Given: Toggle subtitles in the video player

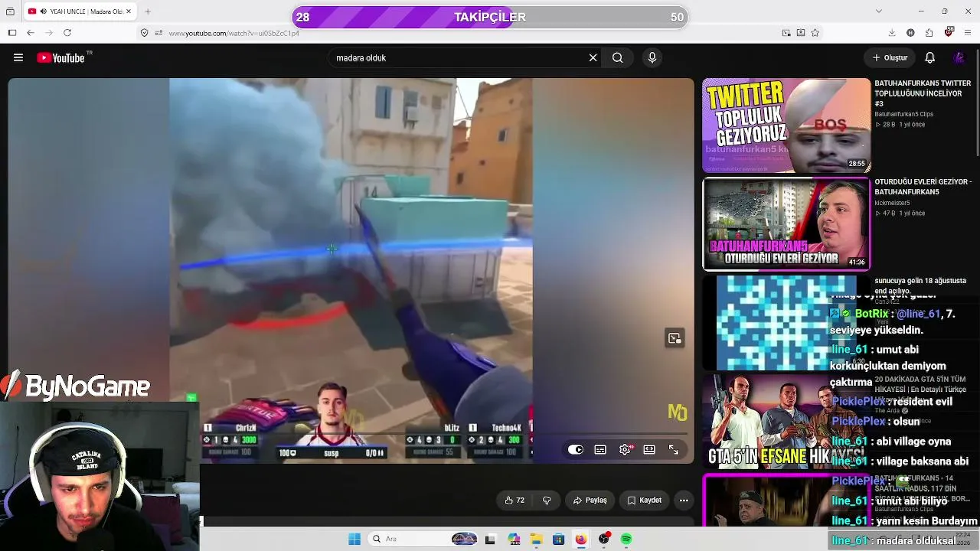Looking at the screenshot, I should click(600, 450).
